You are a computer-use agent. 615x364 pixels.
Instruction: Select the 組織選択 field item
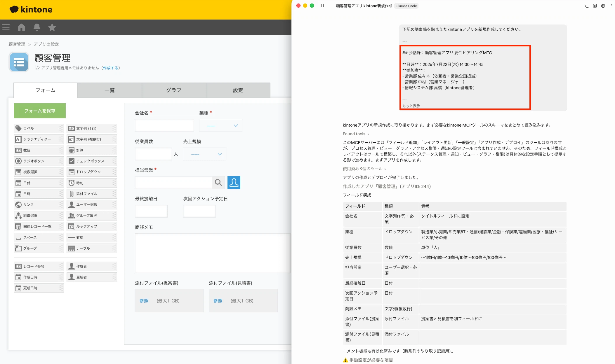(39, 216)
